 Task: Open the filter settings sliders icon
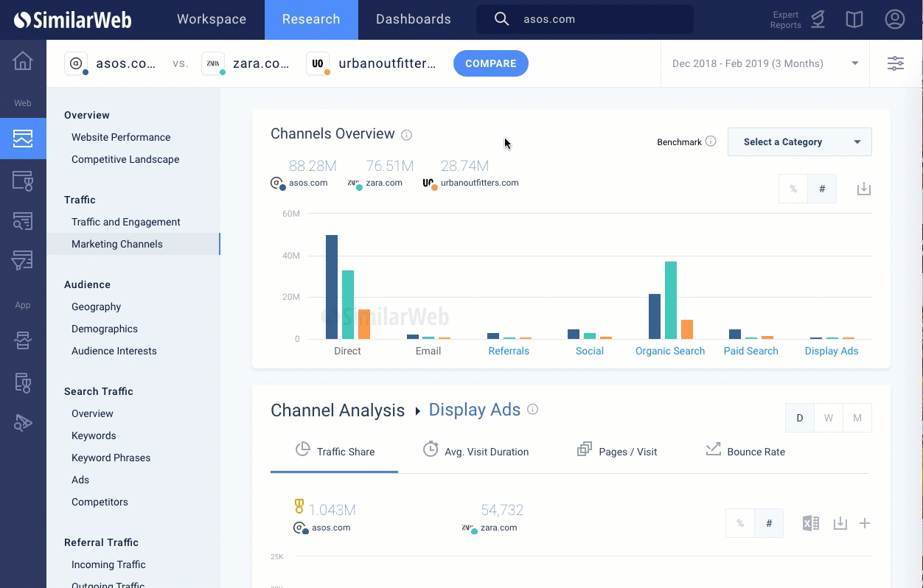tap(896, 63)
